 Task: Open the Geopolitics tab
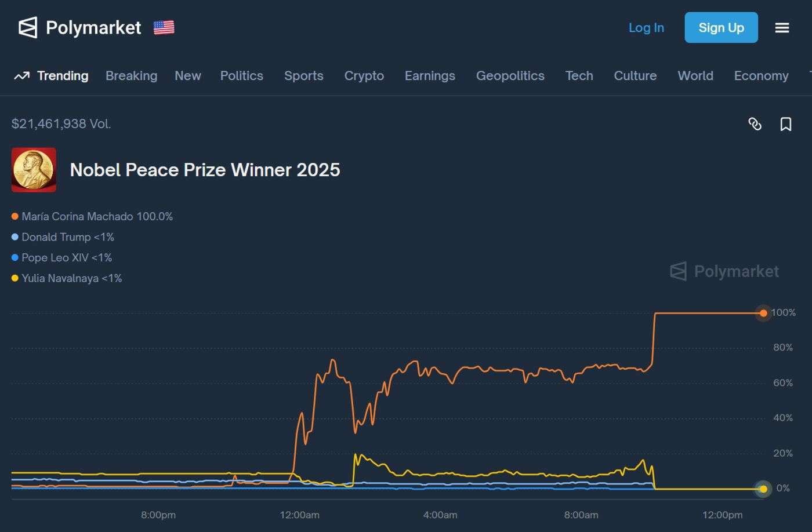click(x=510, y=76)
